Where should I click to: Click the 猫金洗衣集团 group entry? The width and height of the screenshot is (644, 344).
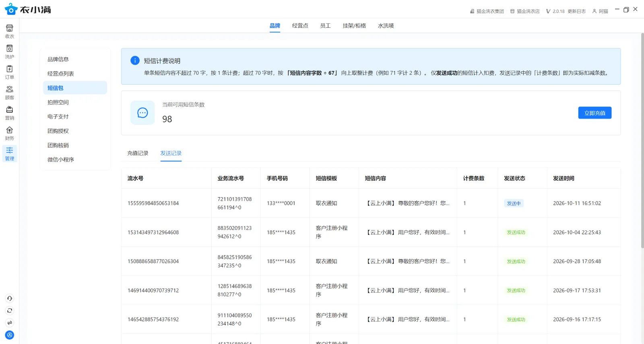tap(487, 11)
